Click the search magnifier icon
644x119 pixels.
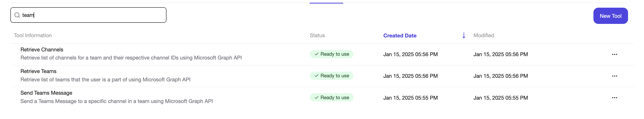(x=17, y=15)
